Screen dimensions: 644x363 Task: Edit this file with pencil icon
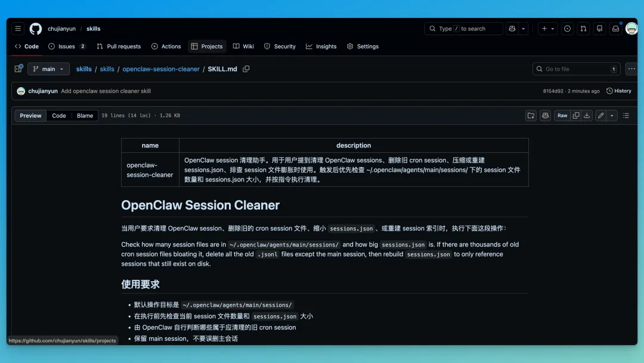coord(601,116)
